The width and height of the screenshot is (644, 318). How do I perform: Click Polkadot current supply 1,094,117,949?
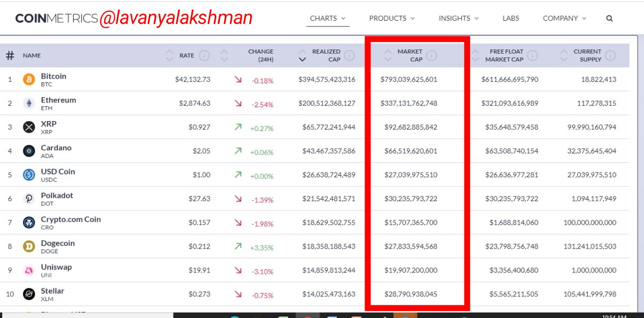pyautogui.click(x=592, y=199)
